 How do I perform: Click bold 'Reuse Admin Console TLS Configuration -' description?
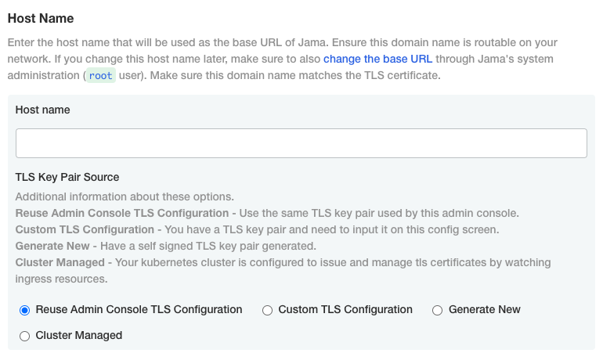pyautogui.click(x=126, y=213)
